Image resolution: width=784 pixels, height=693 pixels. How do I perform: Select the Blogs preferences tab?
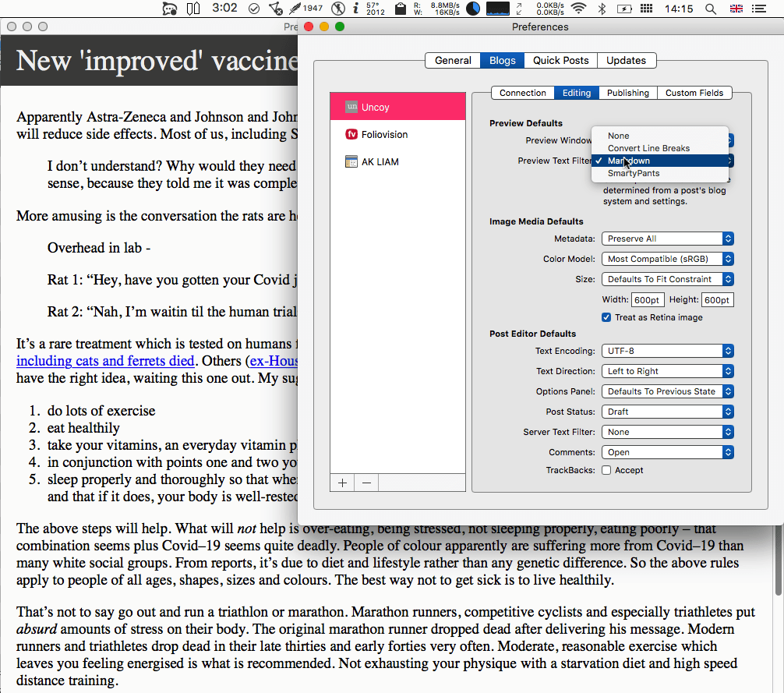coord(502,61)
